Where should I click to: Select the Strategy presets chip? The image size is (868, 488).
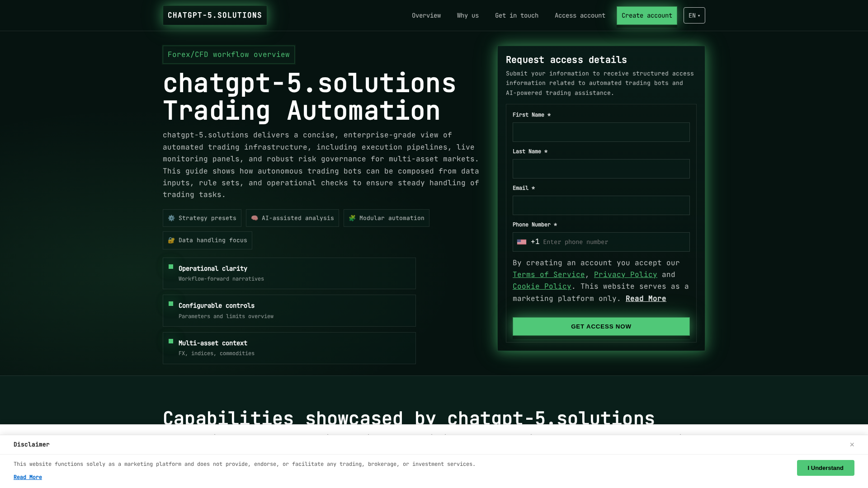pyautogui.click(x=202, y=218)
